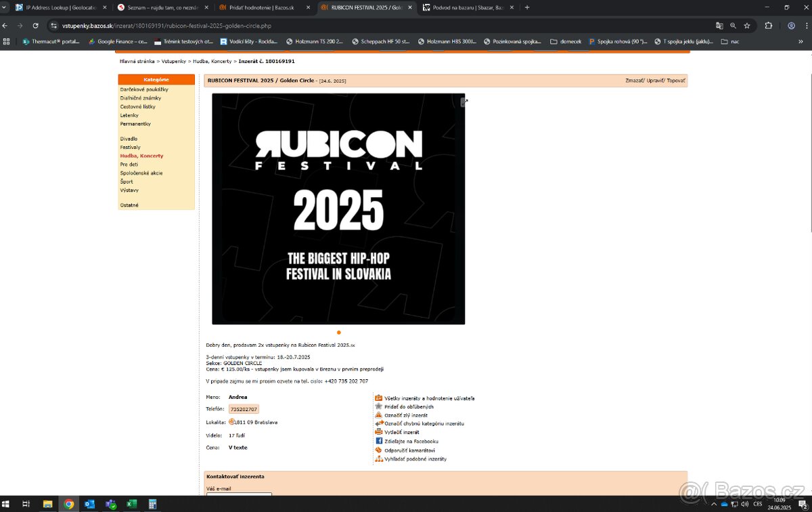Open Thermacut portal bookmark
812x512 pixels.
[51, 41]
